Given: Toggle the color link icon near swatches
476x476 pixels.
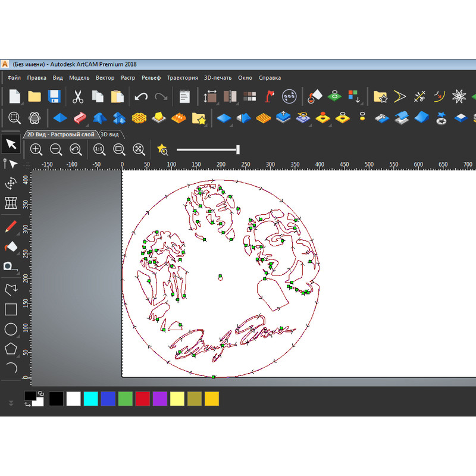Looking at the screenshot, I should [x=40, y=393].
